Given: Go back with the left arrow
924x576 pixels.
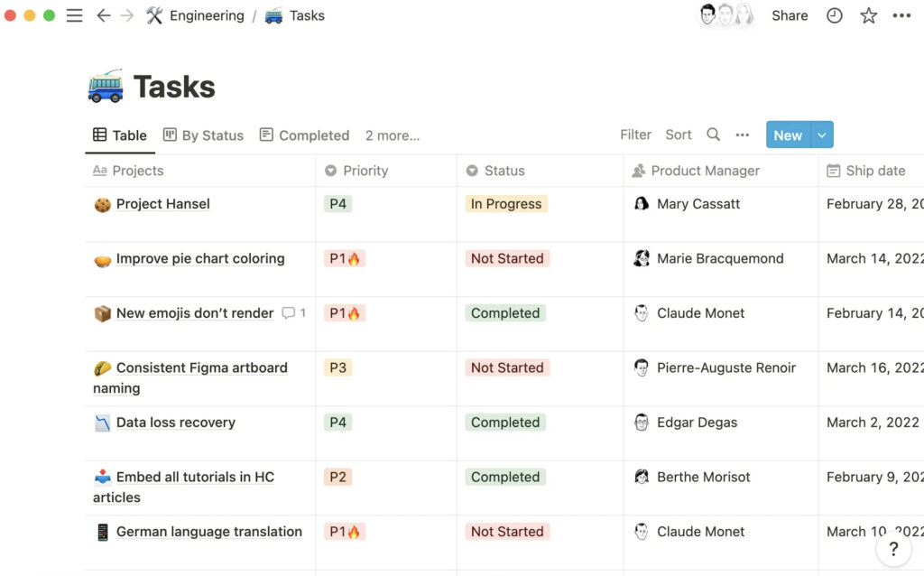Looking at the screenshot, I should pyautogui.click(x=104, y=16).
